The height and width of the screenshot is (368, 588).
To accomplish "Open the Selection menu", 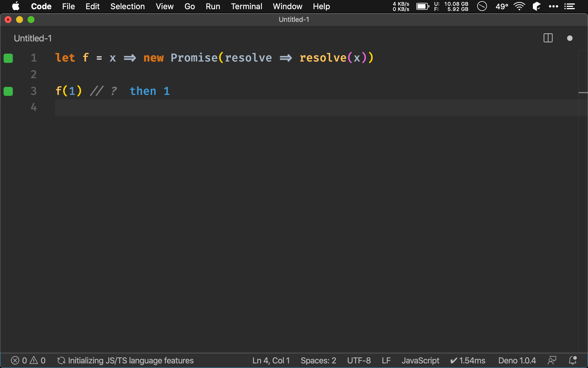I will click(x=127, y=6).
